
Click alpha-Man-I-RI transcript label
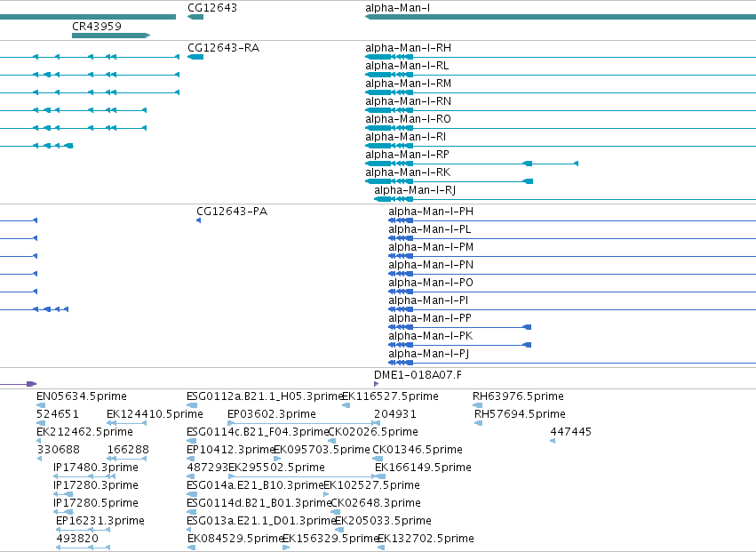click(x=405, y=137)
